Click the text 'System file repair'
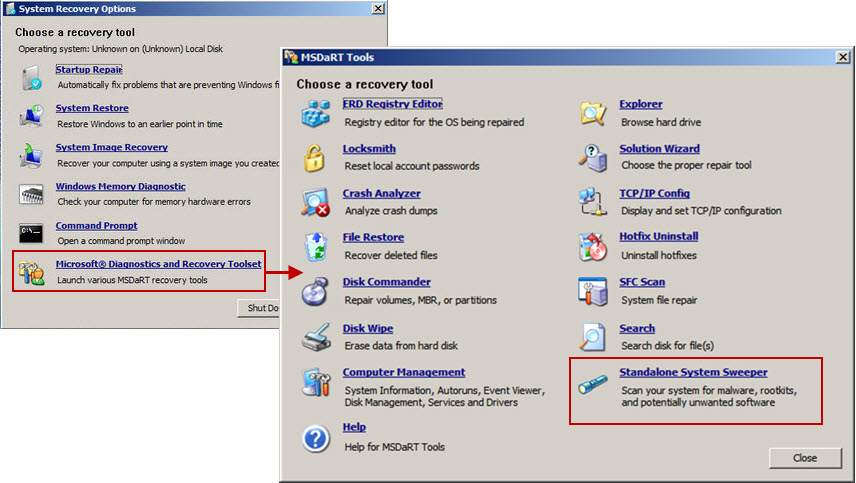This screenshot has width=856, height=483. coord(659,300)
